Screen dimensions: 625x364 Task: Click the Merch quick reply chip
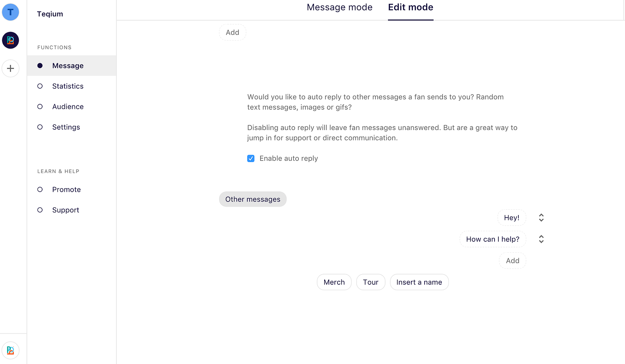click(x=334, y=282)
